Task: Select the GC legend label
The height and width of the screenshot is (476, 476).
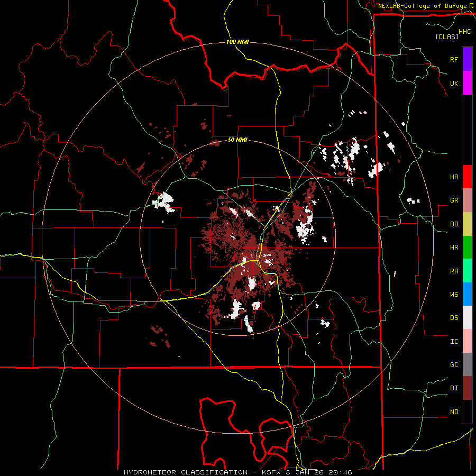Action: (454, 364)
